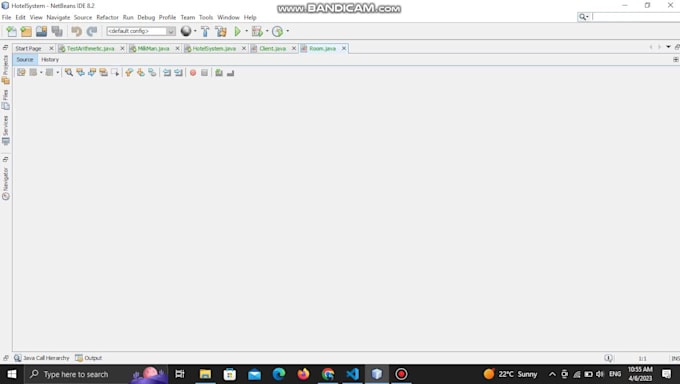Viewport: 680px width, 384px height.
Task: Open the Refactor menu
Action: click(x=107, y=17)
